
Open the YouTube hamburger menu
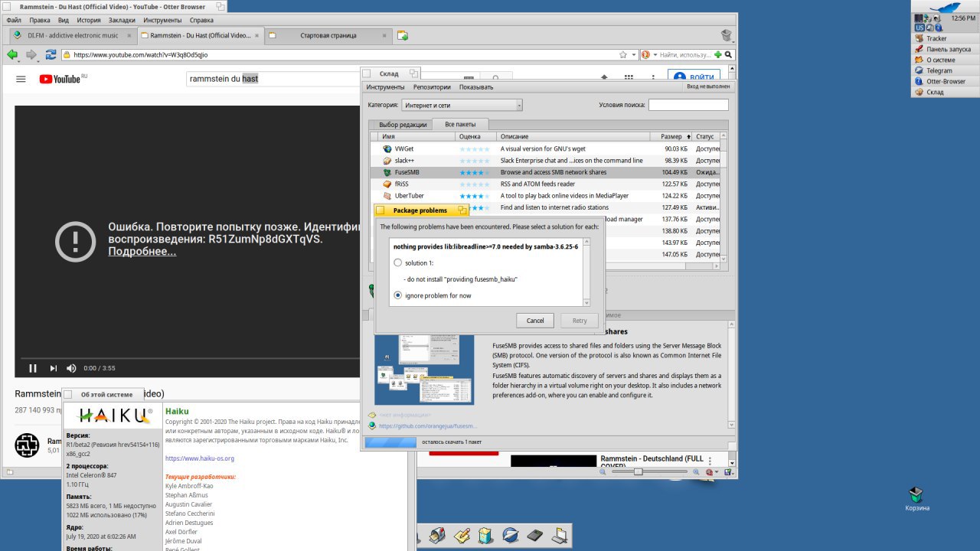[x=21, y=79]
